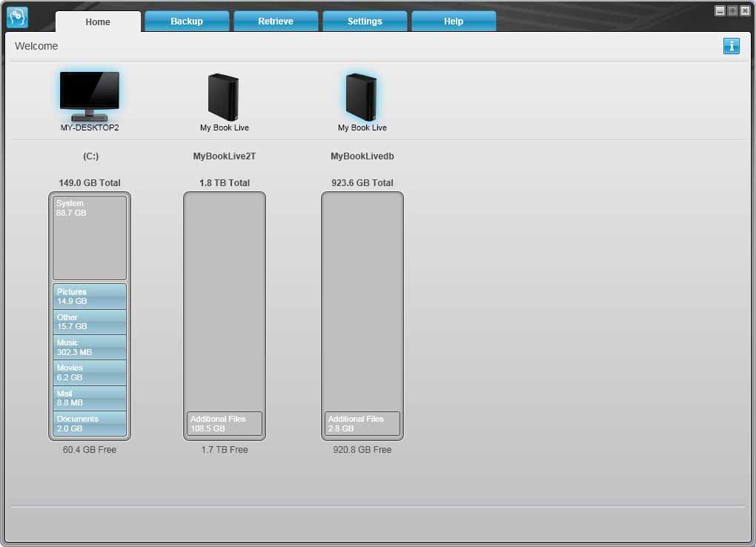This screenshot has width=756, height=547.
Task: Click the MY-DESKTOP2 label
Action: tap(90, 127)
